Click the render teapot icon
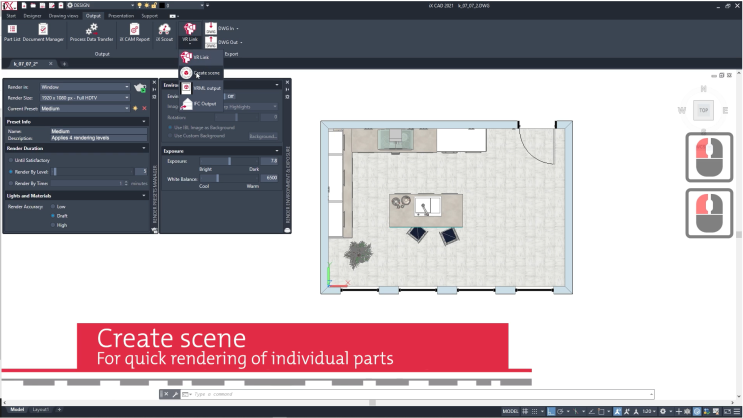This screenshot has width=743, height=418. click(141, 88)
